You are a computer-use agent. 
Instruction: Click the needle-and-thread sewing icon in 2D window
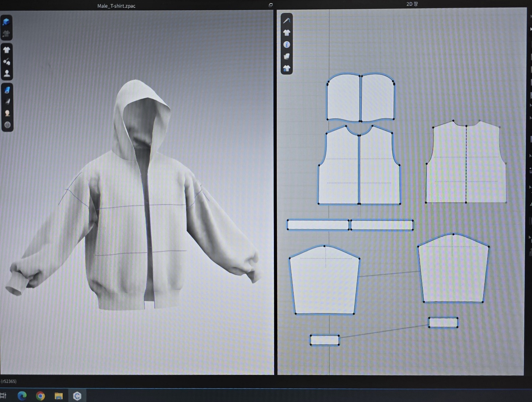[x=286, y=21]
